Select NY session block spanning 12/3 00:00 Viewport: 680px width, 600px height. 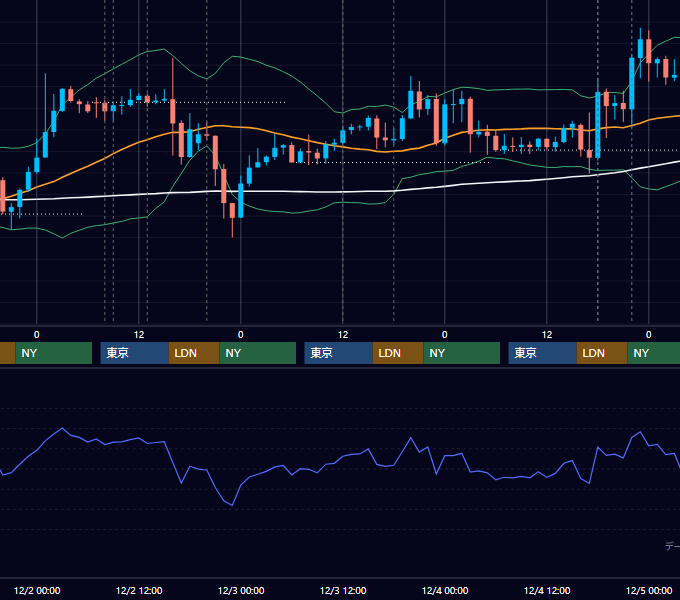pyautogui.click(x=258, y=353)
